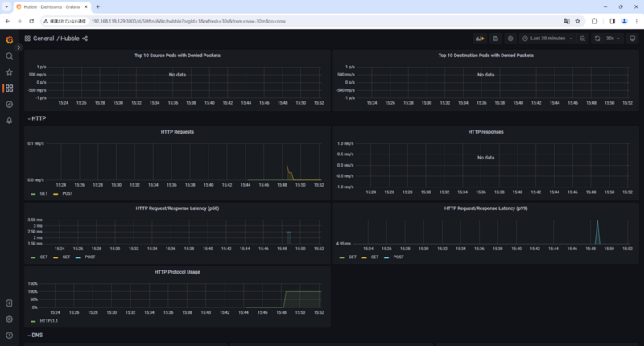The width and height of the screenshot is (644, 346).
Task: Click the not-secure warning site info chip
Action: 64,21
